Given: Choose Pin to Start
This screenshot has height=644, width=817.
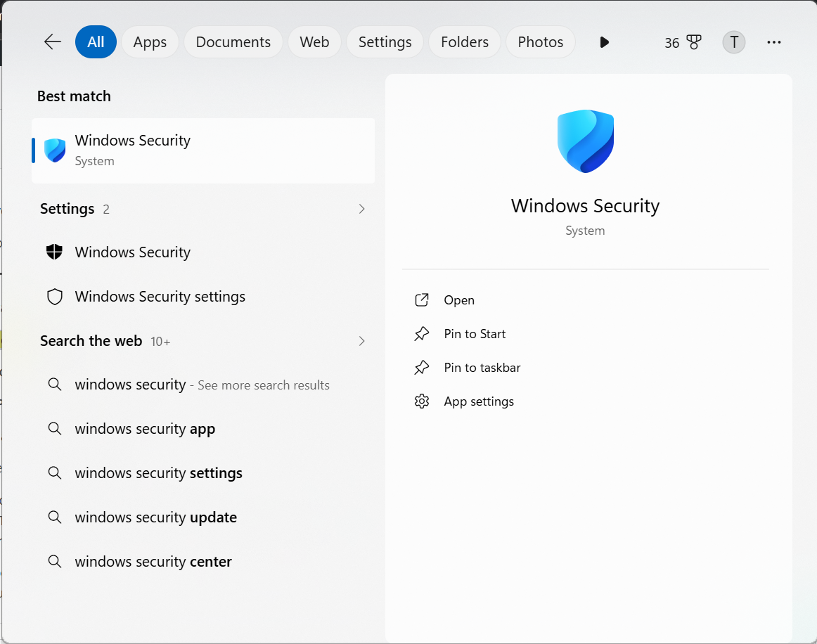Looking at the screenshot, I should [x=475, y=334].
